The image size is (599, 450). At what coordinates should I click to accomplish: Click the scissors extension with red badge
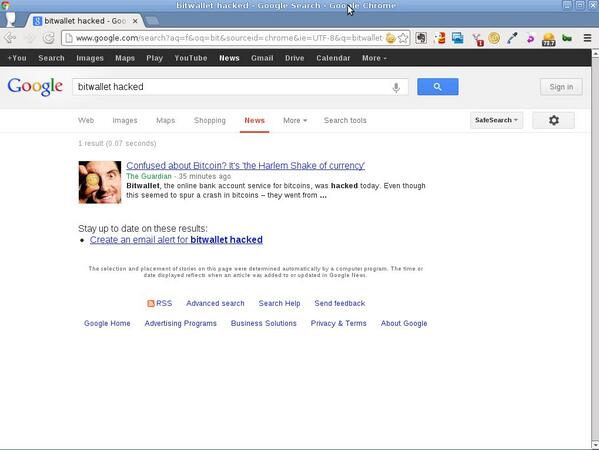[x=478, y=39]
